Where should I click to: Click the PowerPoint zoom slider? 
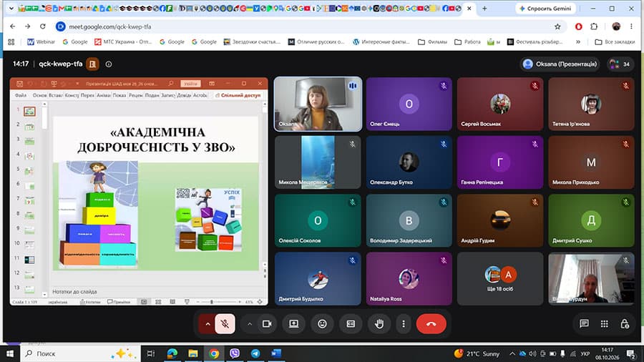tap(218, 302)
